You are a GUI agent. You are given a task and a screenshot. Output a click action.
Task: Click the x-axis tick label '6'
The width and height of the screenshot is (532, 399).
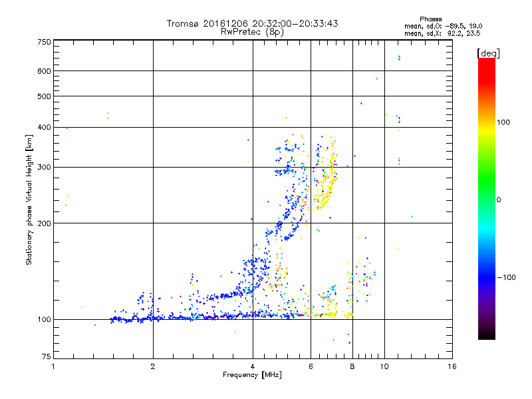311,366
